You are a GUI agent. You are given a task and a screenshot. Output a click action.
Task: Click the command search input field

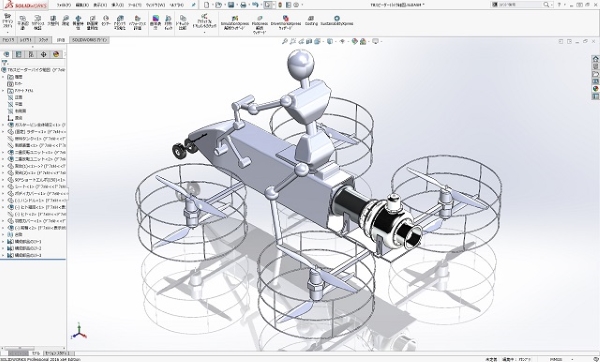[521, 5]
